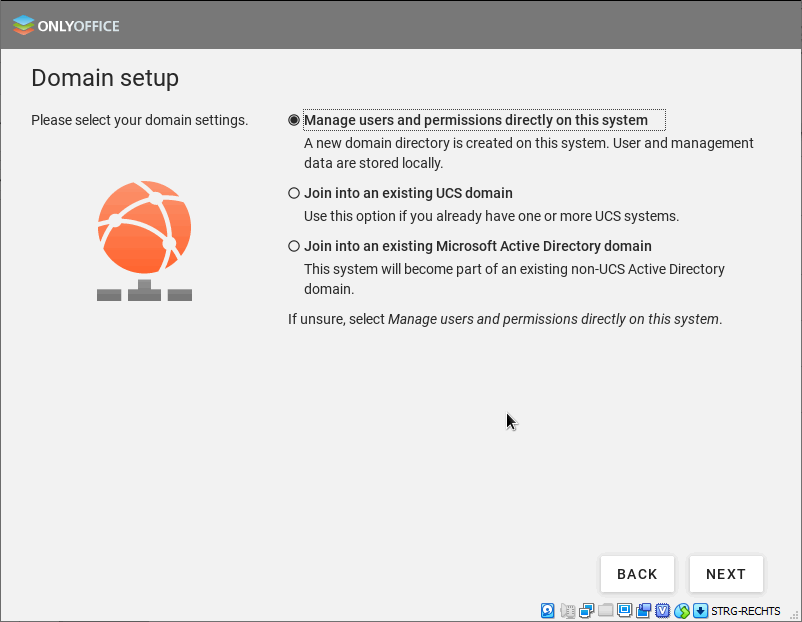Click the green-arrow globe status icon
Viewport: 802px width, 622px height.
point(682,611)
